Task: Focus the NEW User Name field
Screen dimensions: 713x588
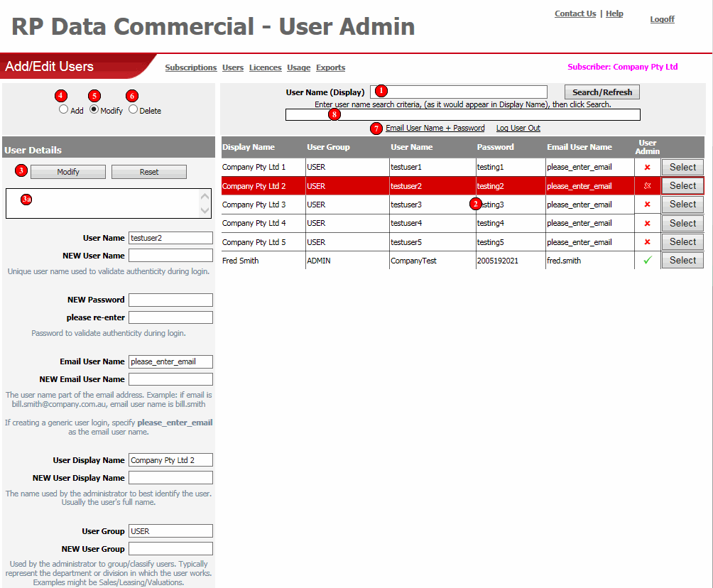Action: click(x=170, y=256)
